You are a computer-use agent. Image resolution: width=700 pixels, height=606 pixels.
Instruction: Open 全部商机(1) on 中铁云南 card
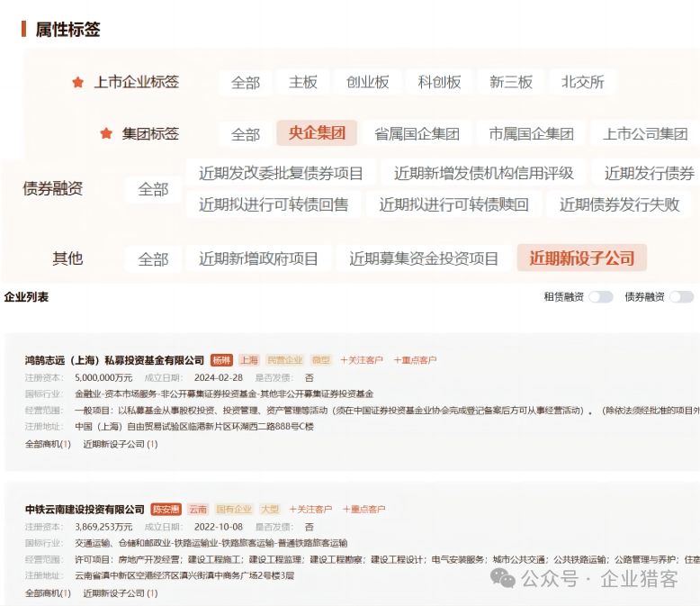pos(48,593)
